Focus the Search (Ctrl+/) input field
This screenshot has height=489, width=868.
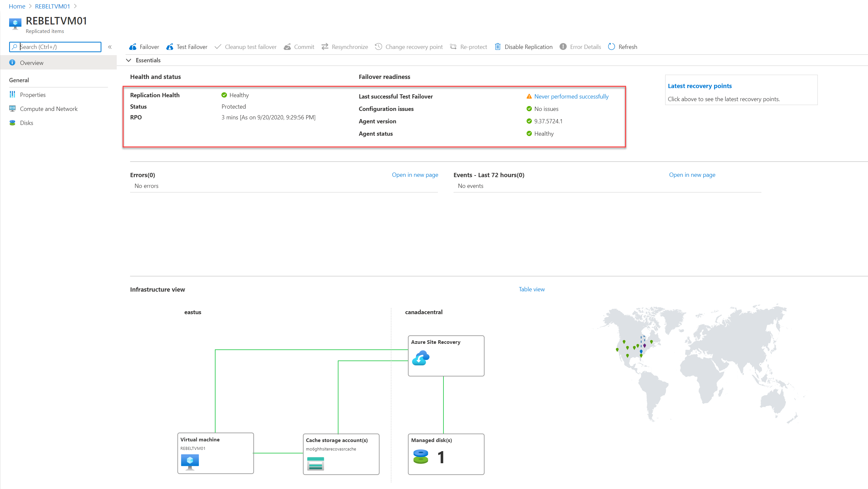click(55, 47)
